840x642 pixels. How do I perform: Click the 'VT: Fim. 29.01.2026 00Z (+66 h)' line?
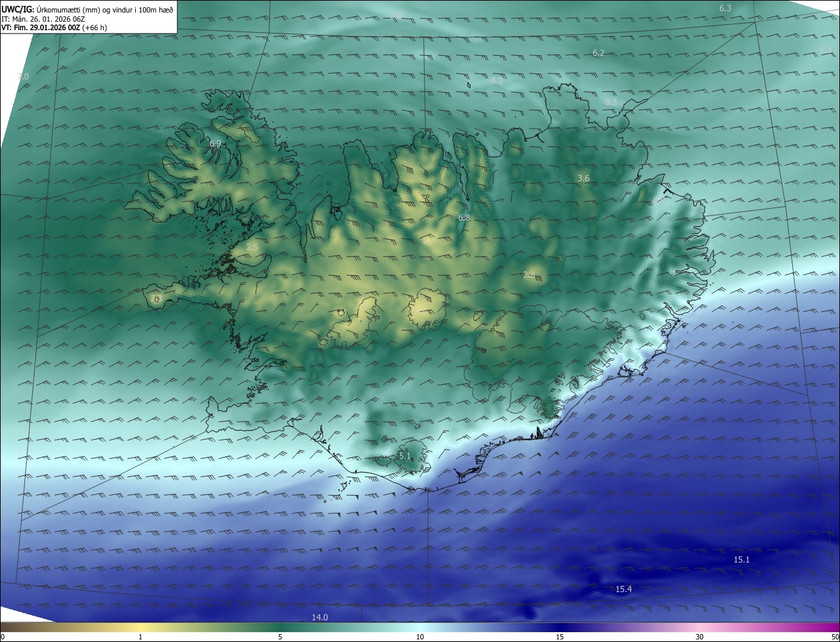pyautogui.click(x=54, y=28)
